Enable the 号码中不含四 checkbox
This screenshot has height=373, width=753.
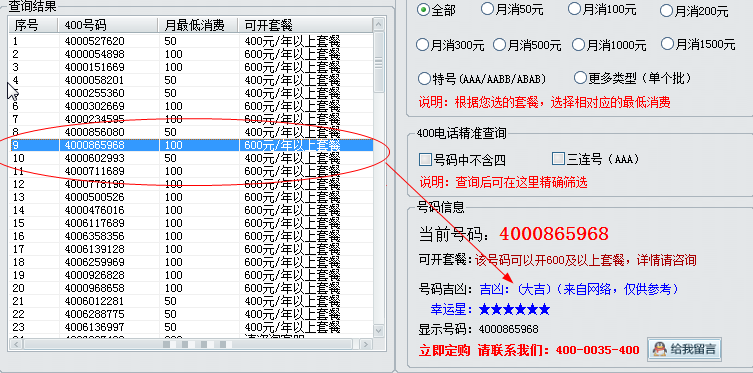tap(425, 159)
